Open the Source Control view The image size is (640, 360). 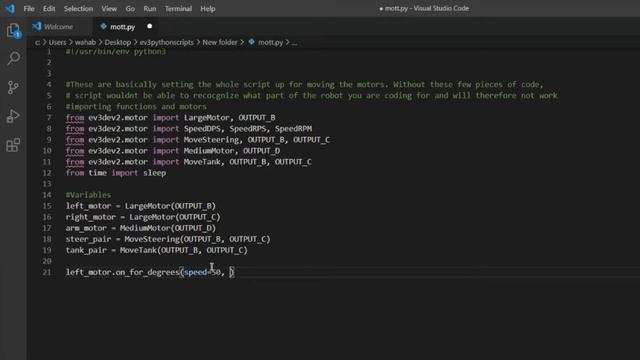pos(13,87)
